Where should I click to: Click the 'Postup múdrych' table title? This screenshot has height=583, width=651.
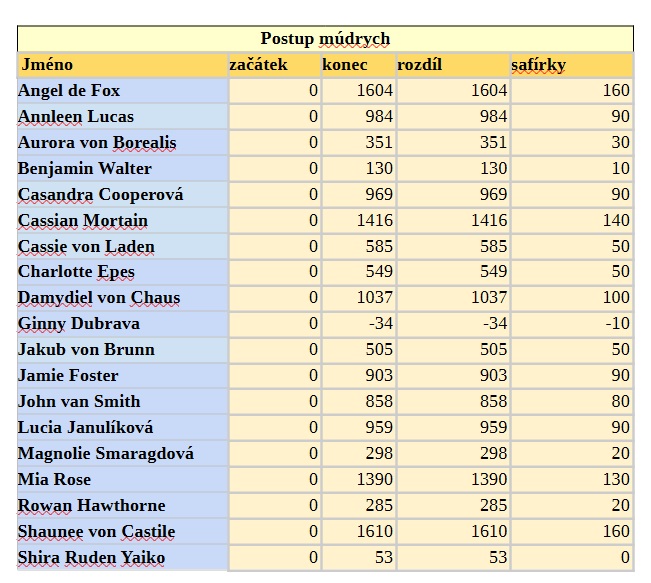click(x=325, y=39)
